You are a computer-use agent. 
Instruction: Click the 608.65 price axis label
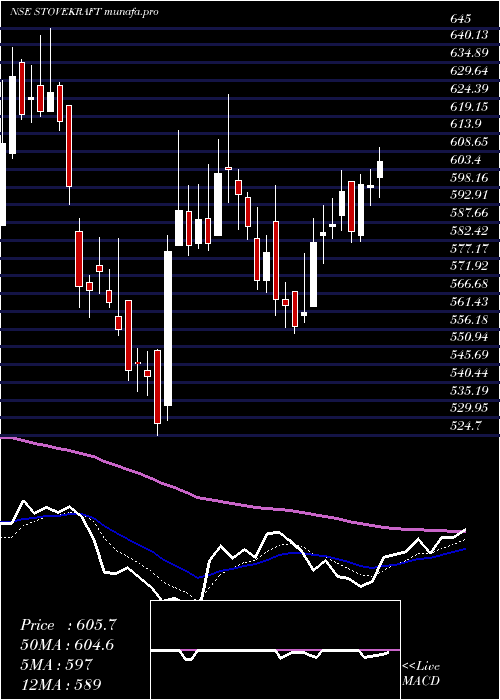469,142
